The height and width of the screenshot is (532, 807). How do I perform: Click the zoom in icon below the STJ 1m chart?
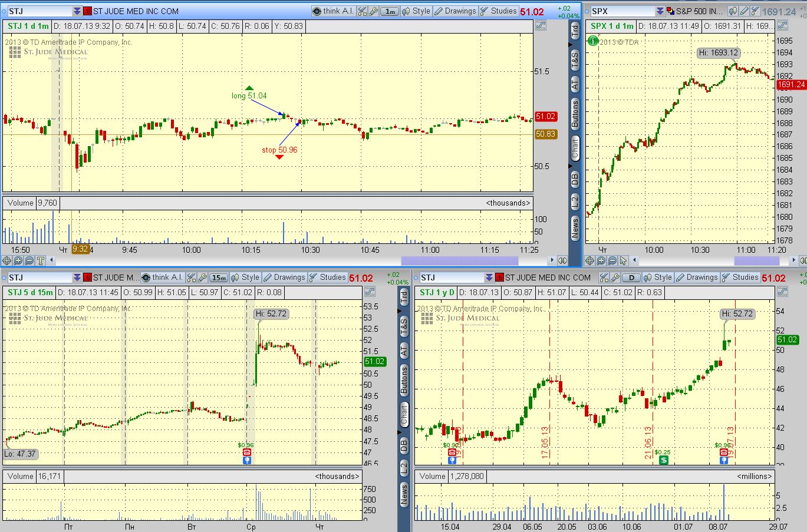[18, 260]
